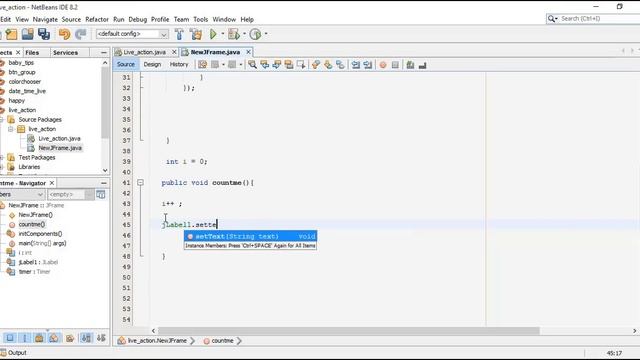This screenshot has width=640, height=360.
Task: Undo the last edit using toolbar icon
Action: [x=64, y=34]
